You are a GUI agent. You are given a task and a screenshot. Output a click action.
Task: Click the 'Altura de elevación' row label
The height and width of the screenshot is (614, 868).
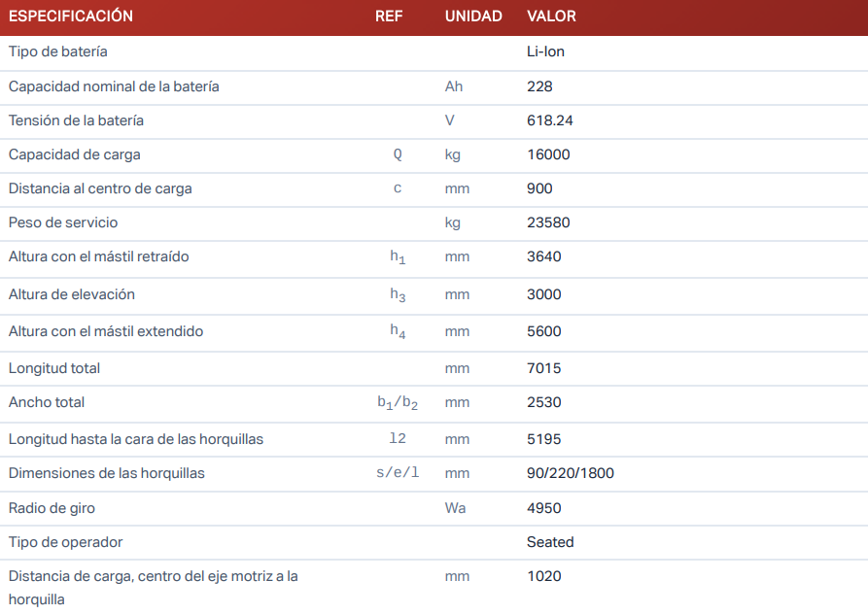[x=72, y=294]
